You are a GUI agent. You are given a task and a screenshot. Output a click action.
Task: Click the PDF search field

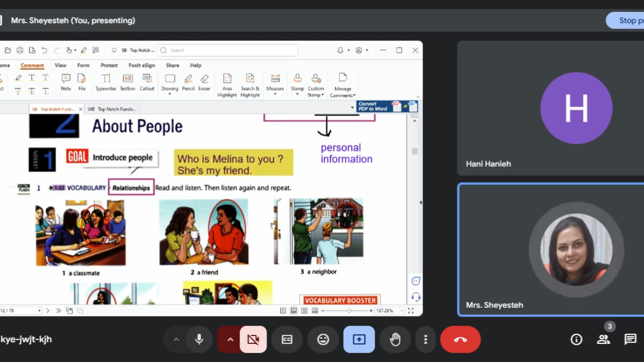(228, 50)
